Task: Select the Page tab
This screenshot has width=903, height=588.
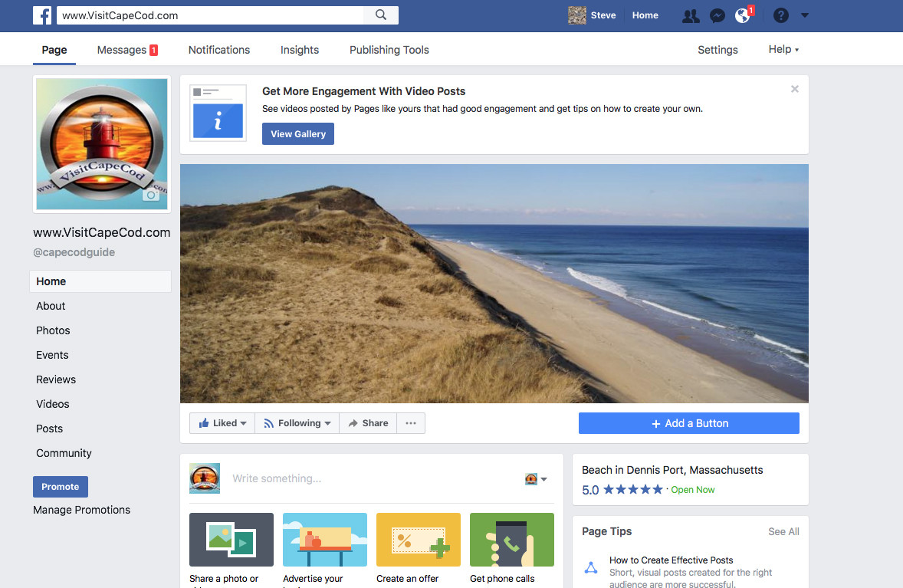Action: [x=54, y=50]
